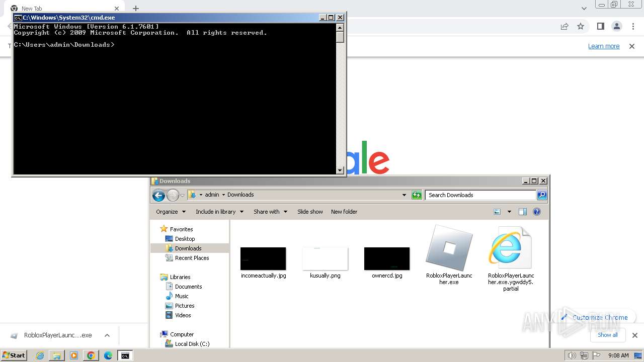Click the Search Downloads field
Viewport: 644px width, 362px height.
pos(481,195)
